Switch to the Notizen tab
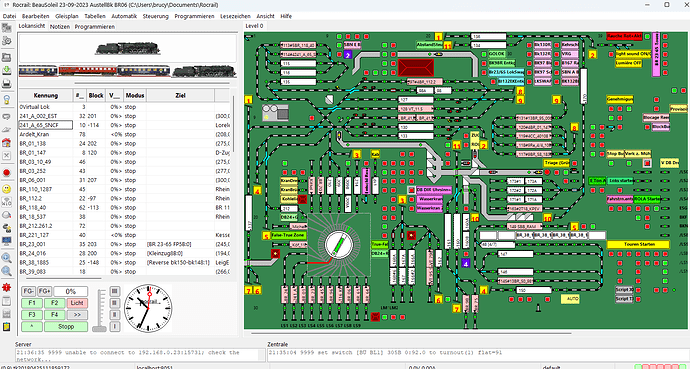Screen dimensions: 690x369 [60, 26]
